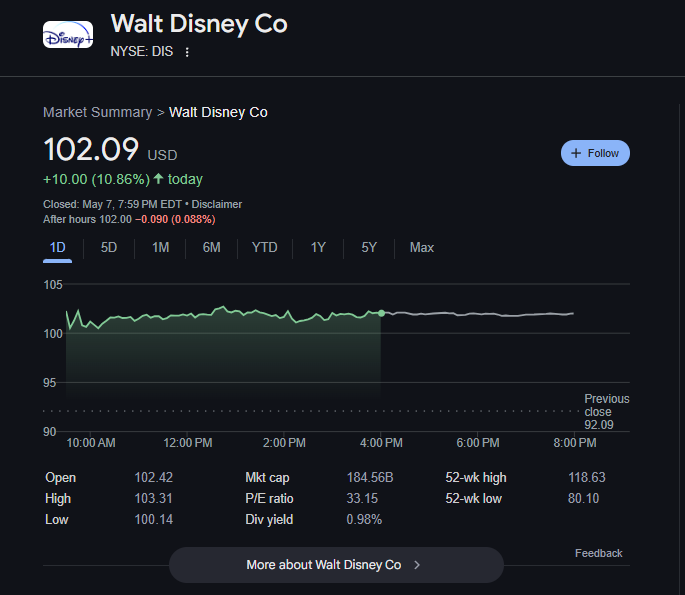Show the 1Y price history
The image size is (685, 595).
318,247
